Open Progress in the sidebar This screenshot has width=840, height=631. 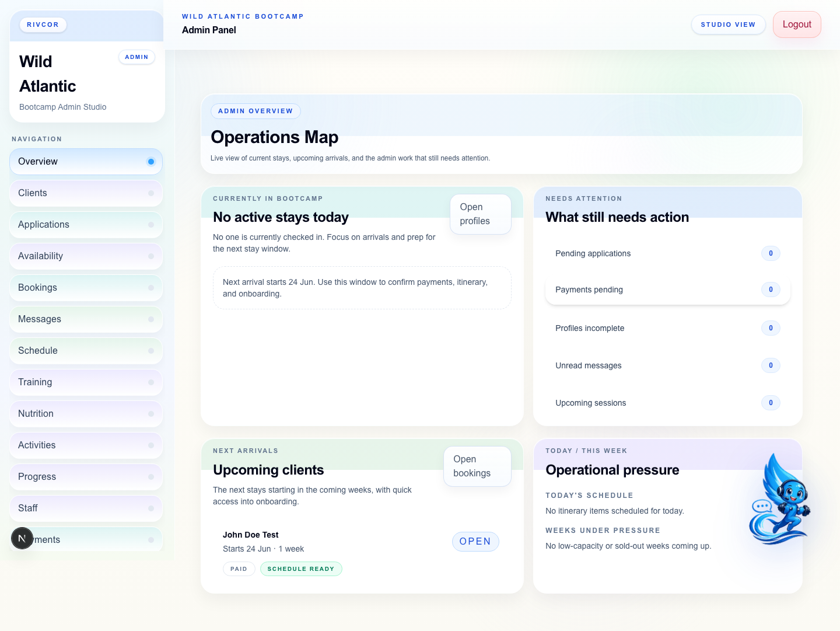(86, 477)
